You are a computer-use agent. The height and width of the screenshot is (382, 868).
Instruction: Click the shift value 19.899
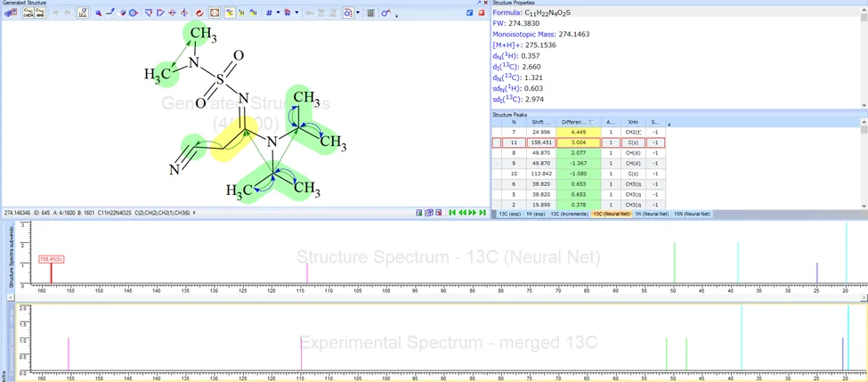(x=541, y=205)
